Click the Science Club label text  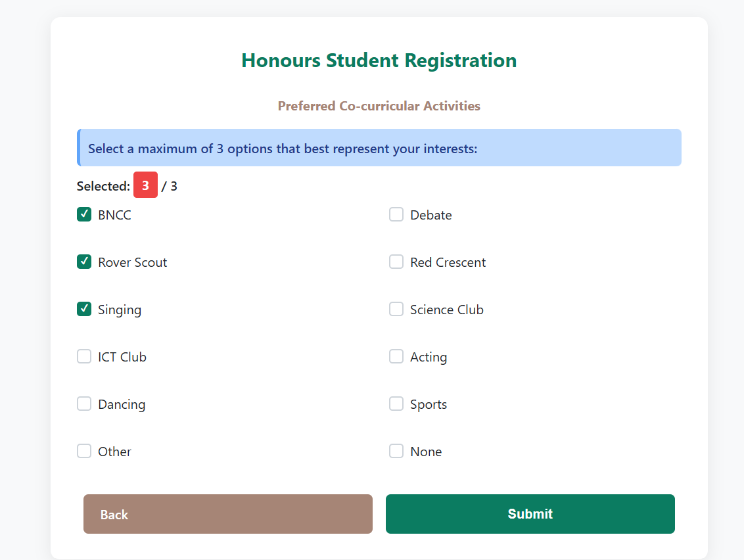[x=446, y=310]
